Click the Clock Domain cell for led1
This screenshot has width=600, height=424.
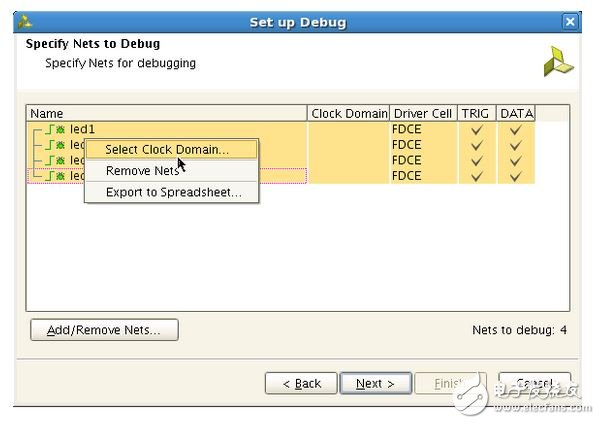(x=348, y=129)
